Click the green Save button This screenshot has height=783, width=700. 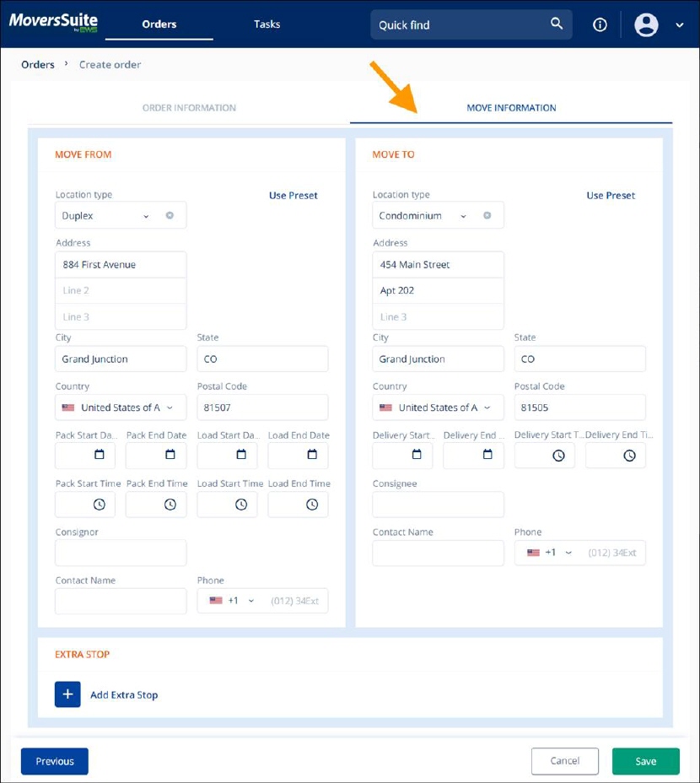click(645, 761)
